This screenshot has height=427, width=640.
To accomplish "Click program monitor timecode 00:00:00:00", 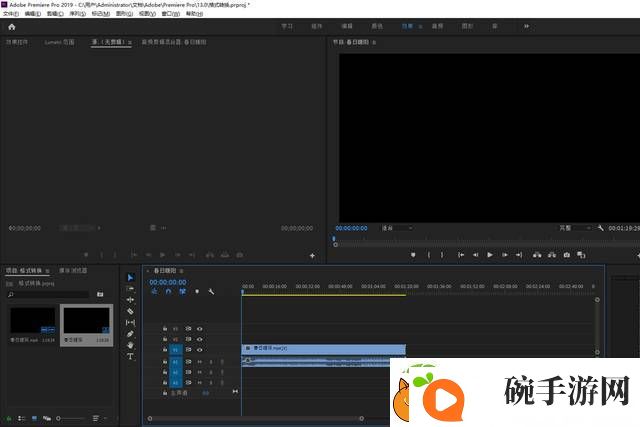I will click(x=351, y=228).
